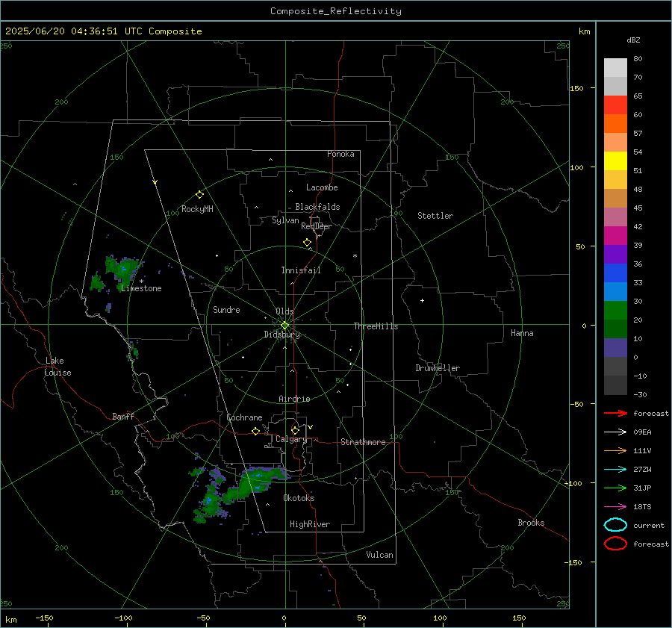Select the Cochrane label
The width and height of the screenshot is (672, 628).
[244, 417]
